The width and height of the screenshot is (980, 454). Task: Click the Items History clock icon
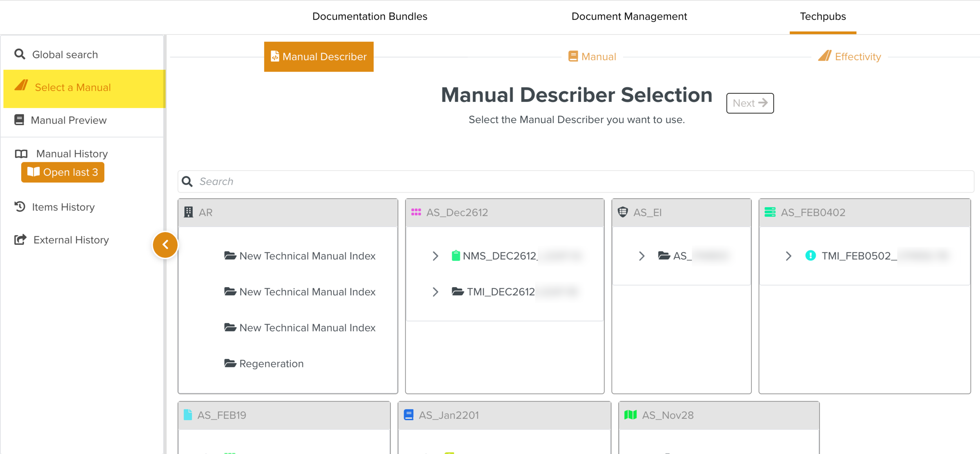click(20, 206)
